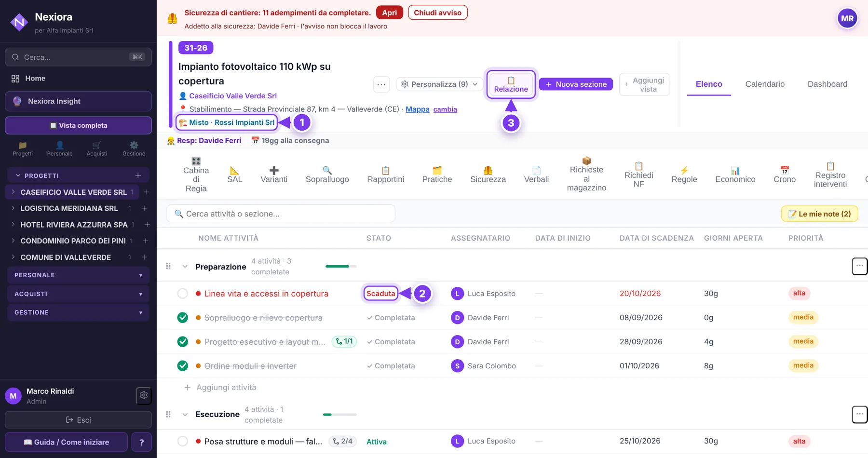Switch to the Dashboard tab
This screenshot has height=458, width=868.
(x=827, y=84)
